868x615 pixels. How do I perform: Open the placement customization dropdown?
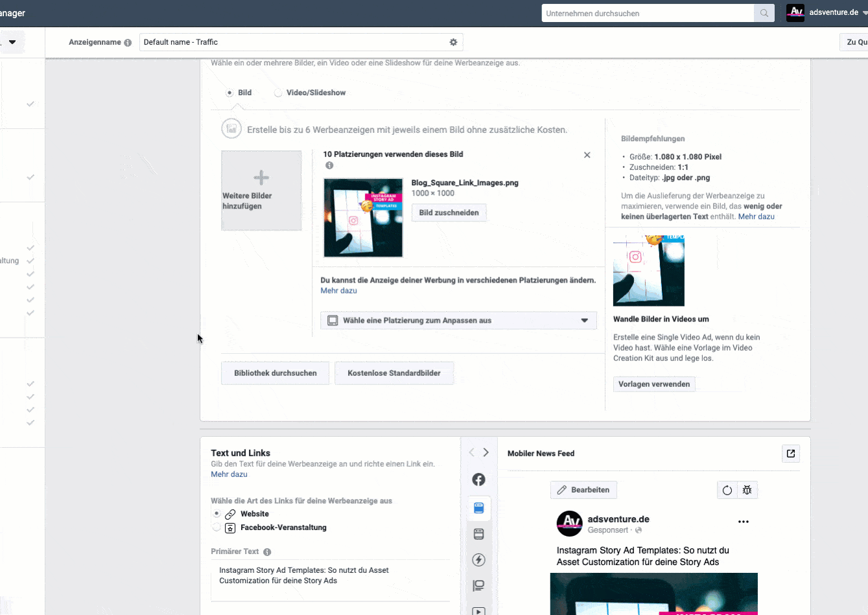(458, 321)
